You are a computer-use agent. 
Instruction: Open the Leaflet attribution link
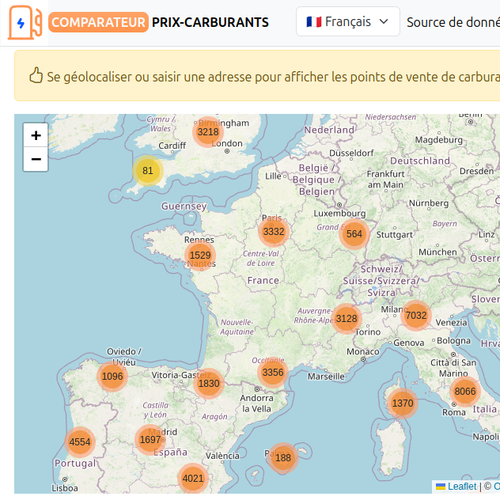click(x=462, y=486)
